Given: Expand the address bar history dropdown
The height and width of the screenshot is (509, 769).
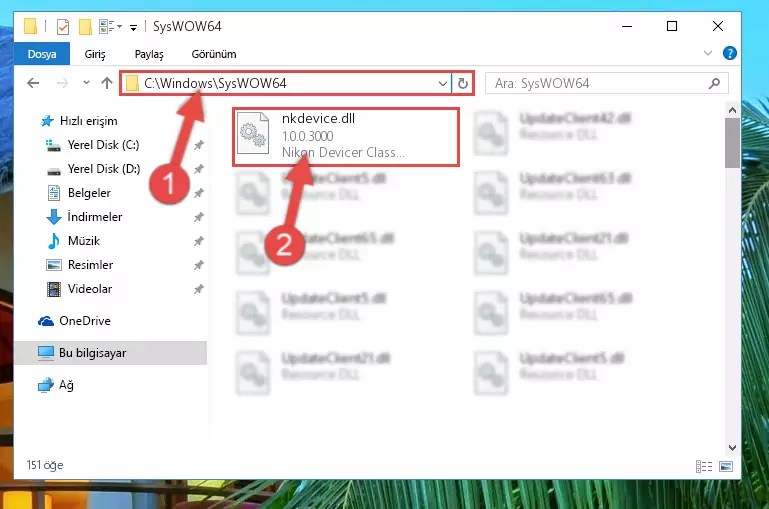Looking at the screenshot, I should point(442,83).
